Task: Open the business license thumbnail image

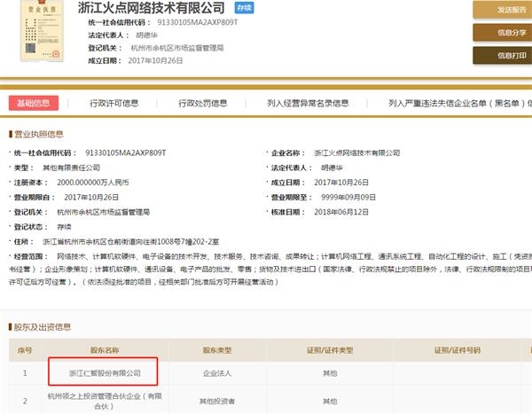Action: [x=42, y=30]
